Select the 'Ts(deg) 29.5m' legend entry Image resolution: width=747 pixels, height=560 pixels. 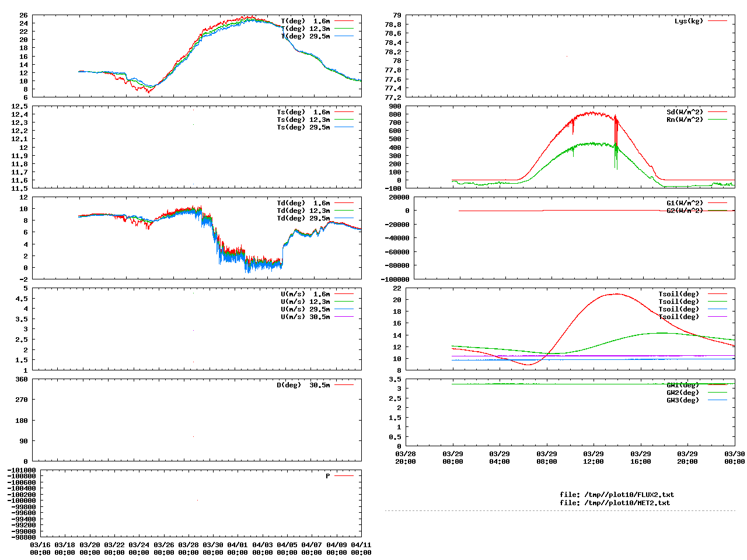coord(303,127)
